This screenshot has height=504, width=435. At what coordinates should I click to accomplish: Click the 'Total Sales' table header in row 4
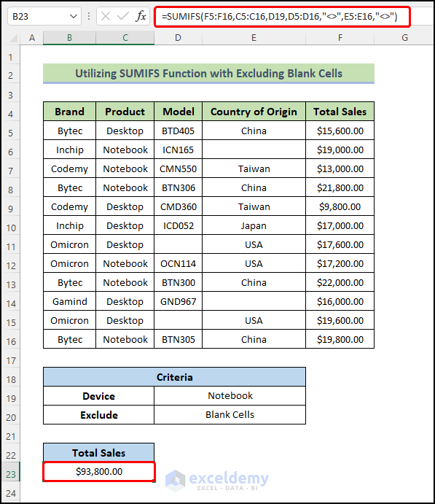point(340,112)
